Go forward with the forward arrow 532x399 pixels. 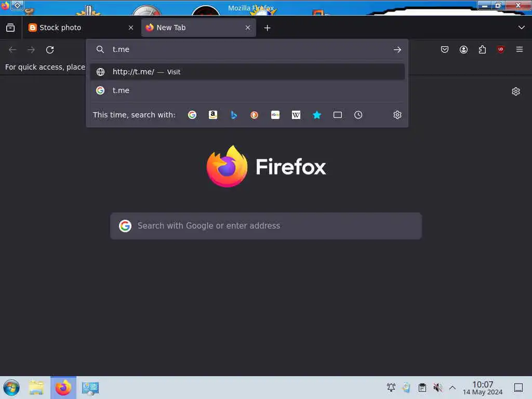click(31, 50)
